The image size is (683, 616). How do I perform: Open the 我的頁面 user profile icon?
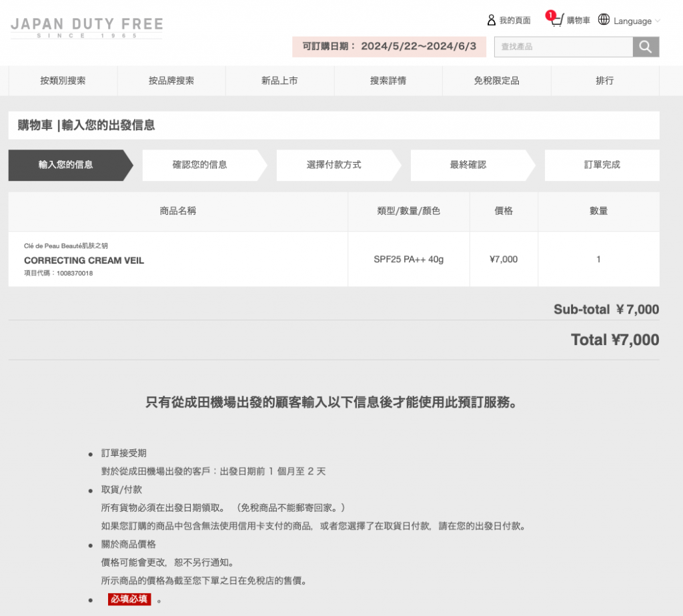point(492,20)
